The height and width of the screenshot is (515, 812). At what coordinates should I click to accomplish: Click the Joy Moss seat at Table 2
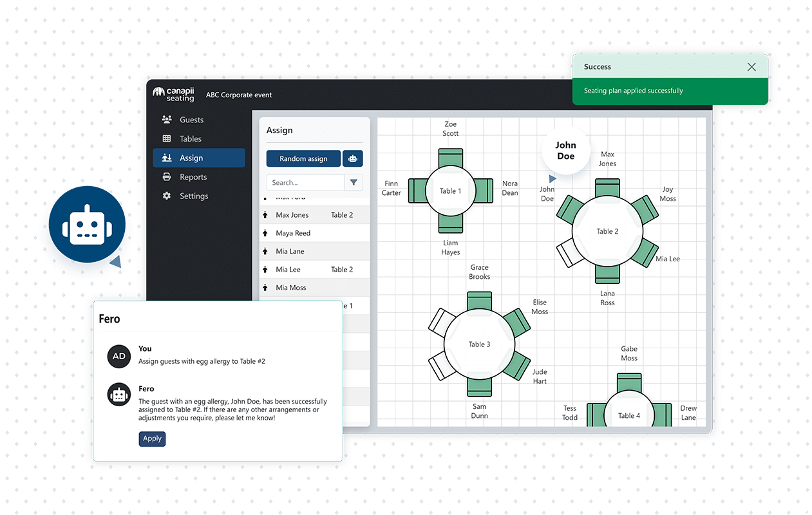tap(645, 209)
